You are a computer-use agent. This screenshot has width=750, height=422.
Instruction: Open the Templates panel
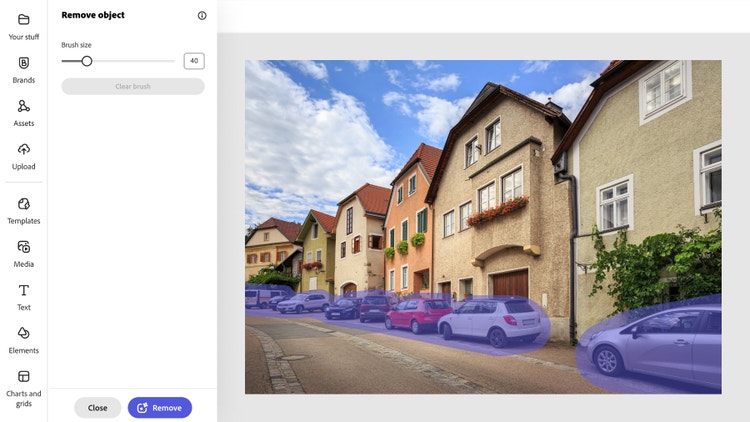click(x=23, y=211)
